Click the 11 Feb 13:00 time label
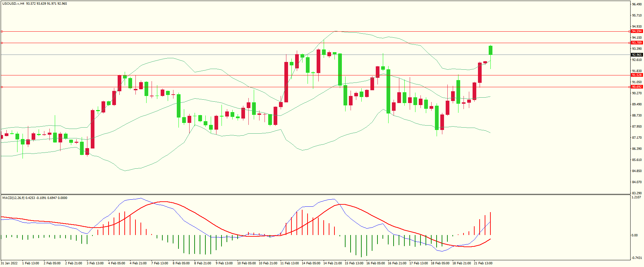 pyautogui.click(x=289, y=263)
